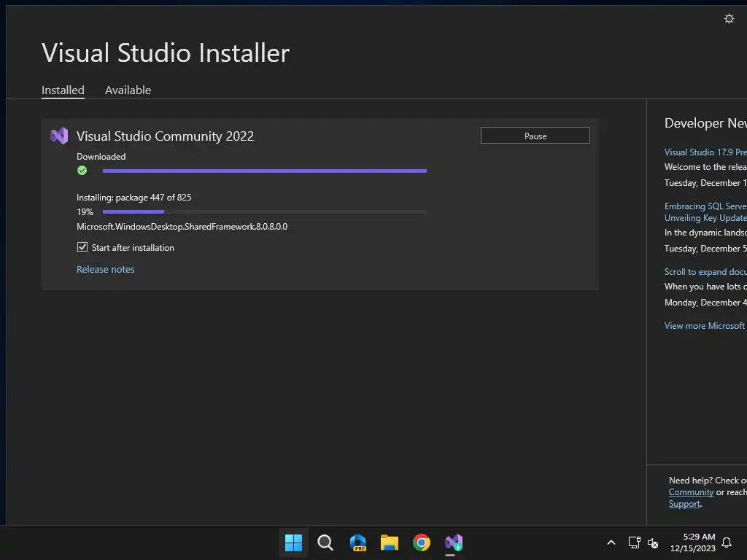Open taskbar Search
747x560 pixels.
[325, 542]
